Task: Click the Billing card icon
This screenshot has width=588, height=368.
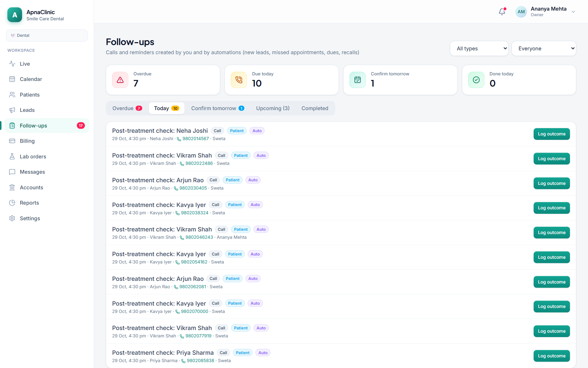Action: [x=12, y=141]
